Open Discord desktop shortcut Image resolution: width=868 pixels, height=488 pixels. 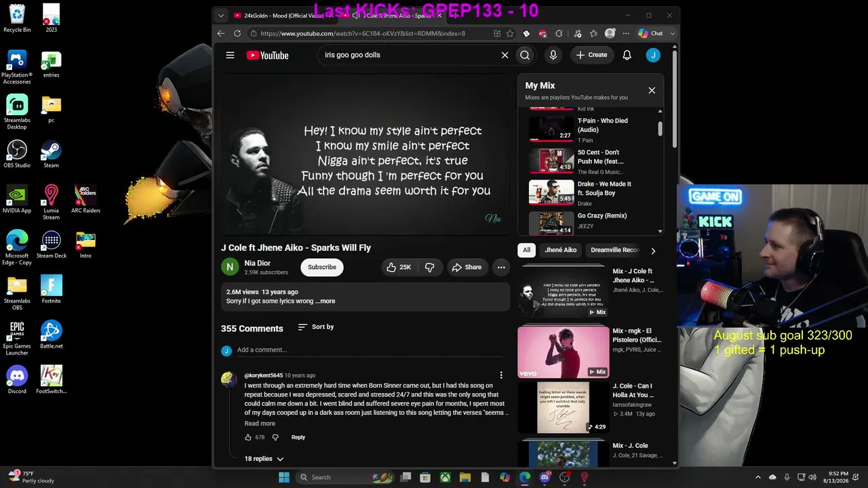click(x=17, y=380)
